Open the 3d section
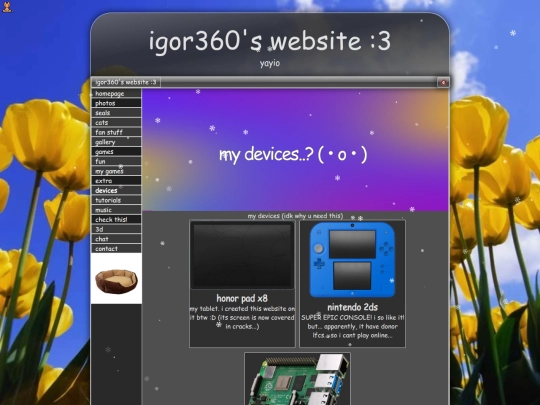Screen dimensions: 540x405 (x=116, y=229)
